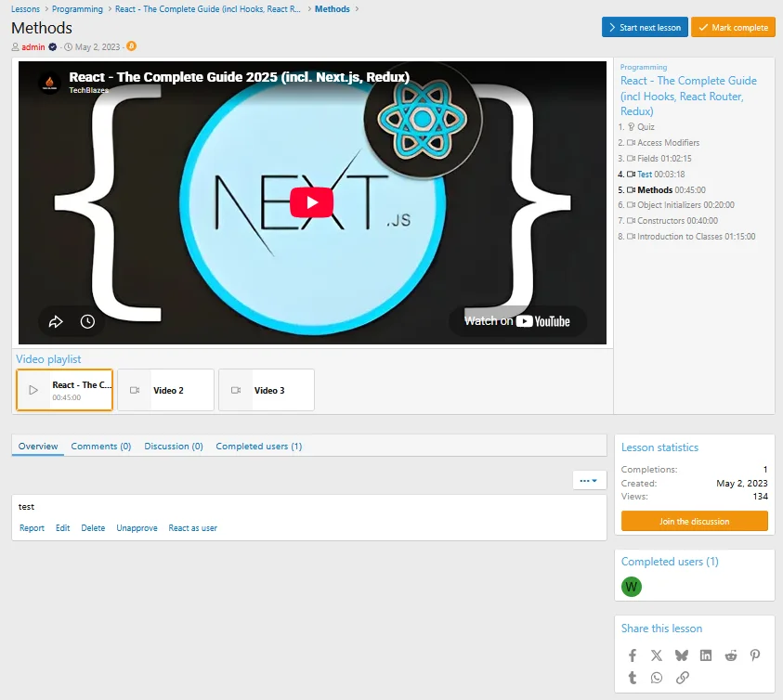Open React Complete Guide breadcrumb

click(x=208, y=9)
